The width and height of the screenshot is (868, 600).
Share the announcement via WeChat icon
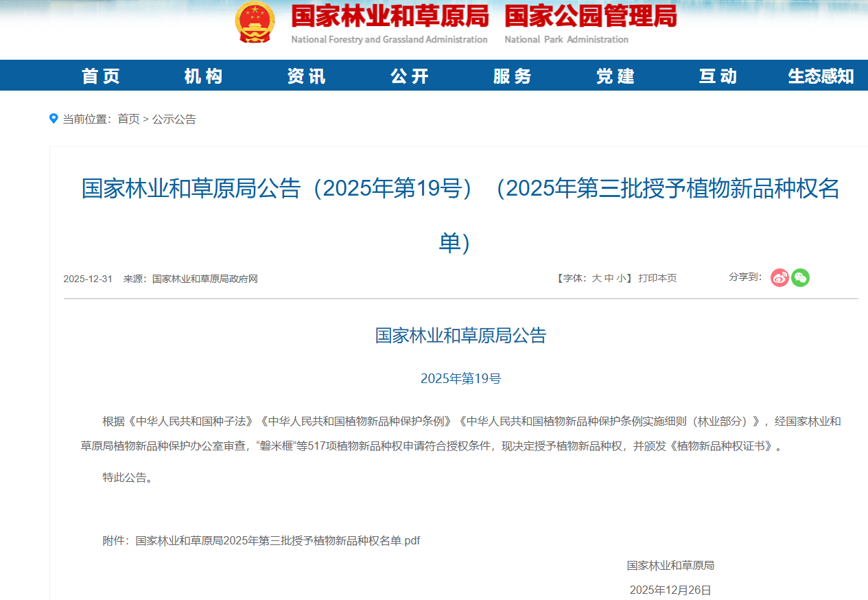point(800,277)
